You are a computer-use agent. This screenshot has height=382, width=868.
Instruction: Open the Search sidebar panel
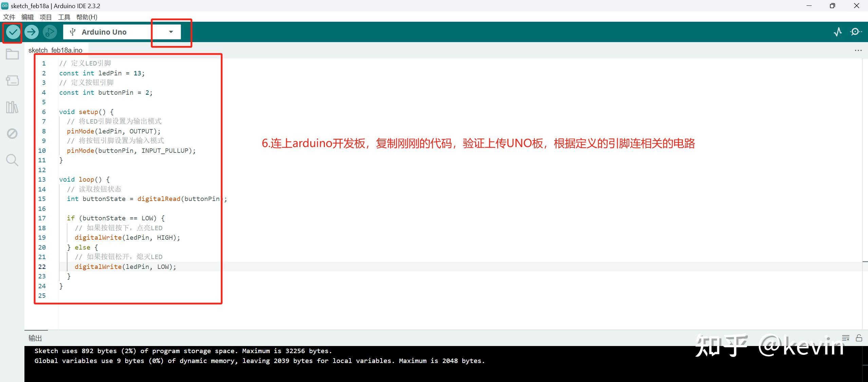(x=12, y=160)
